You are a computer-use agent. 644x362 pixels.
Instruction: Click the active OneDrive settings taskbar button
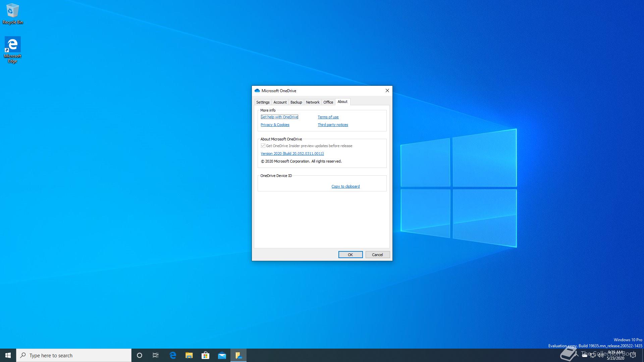[238, 355]
